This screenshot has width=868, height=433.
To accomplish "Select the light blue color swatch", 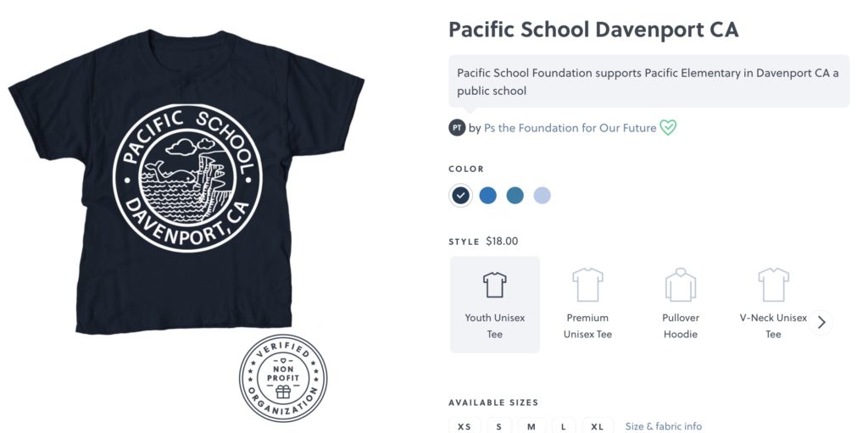I will (x=542, y=196).
